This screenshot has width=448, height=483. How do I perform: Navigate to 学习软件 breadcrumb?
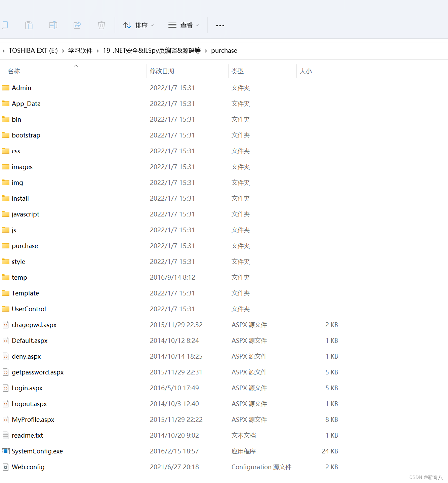click(80, 51)
